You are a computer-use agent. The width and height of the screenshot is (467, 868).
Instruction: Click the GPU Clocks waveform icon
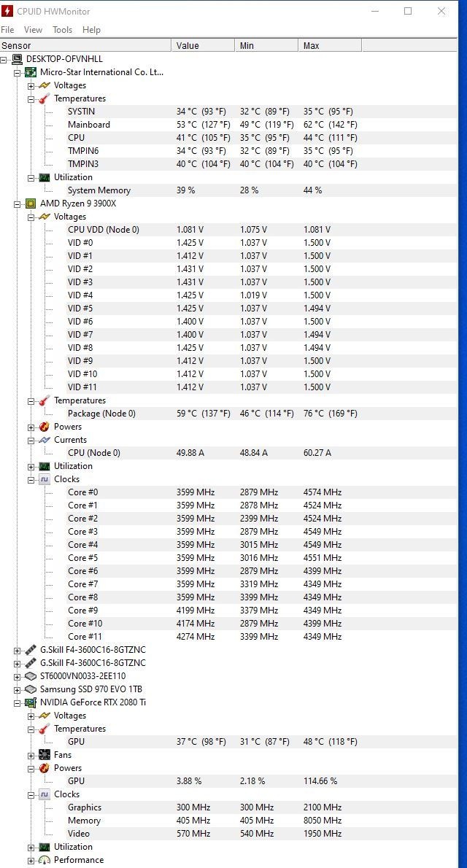pos(45,794)
